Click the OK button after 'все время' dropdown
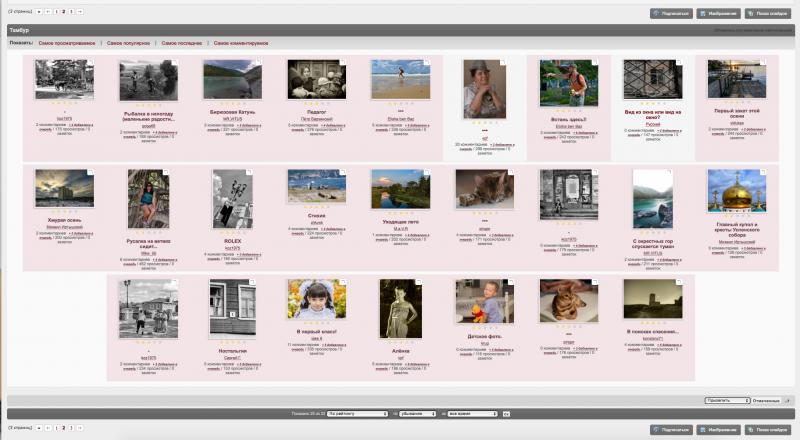The image size is (800, 440). 506,414
